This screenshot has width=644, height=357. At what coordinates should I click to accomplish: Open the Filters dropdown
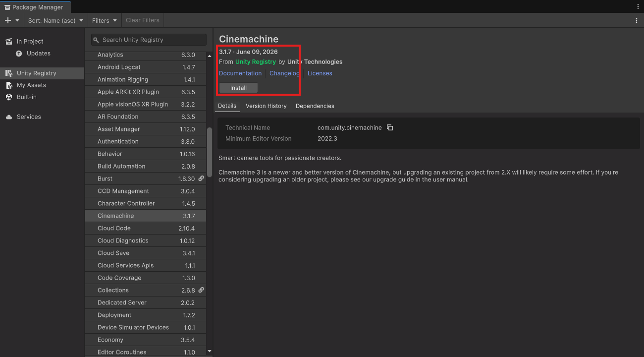pos(105,20)
